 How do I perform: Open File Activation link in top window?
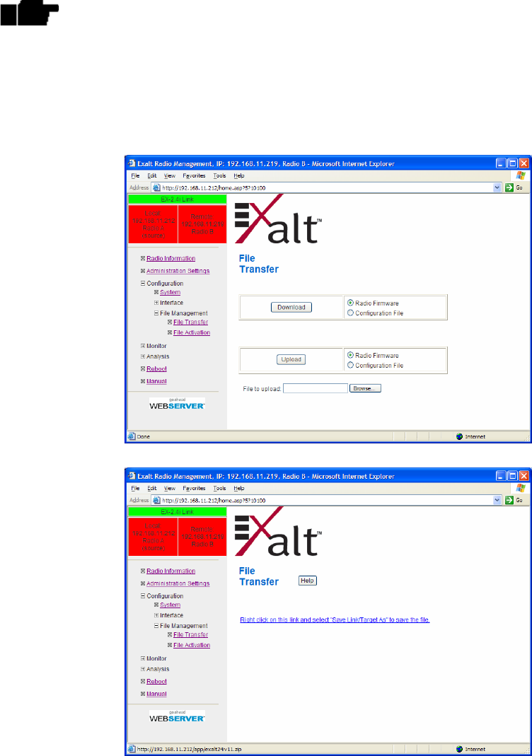pos(192,332)
